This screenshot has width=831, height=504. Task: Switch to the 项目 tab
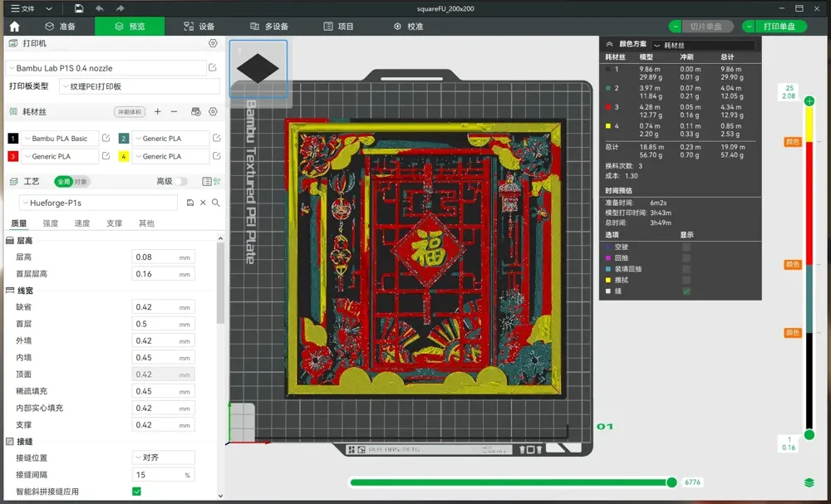click(x=338, y=27)
